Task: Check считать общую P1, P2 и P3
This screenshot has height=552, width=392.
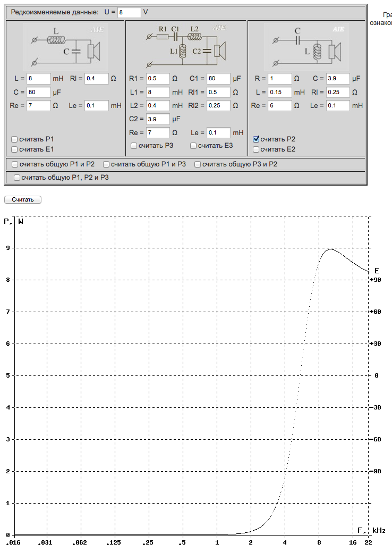Action: tap(17, 178)
